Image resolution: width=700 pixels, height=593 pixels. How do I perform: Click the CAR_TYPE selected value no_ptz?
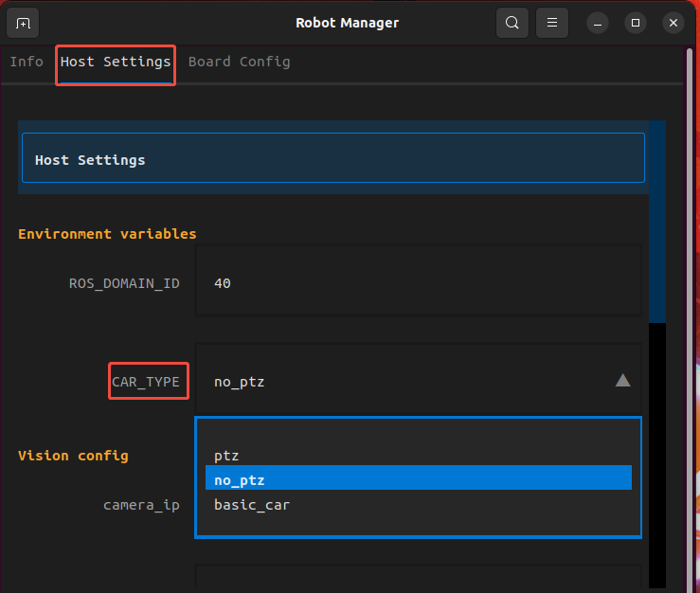click(x=240, y=383)
